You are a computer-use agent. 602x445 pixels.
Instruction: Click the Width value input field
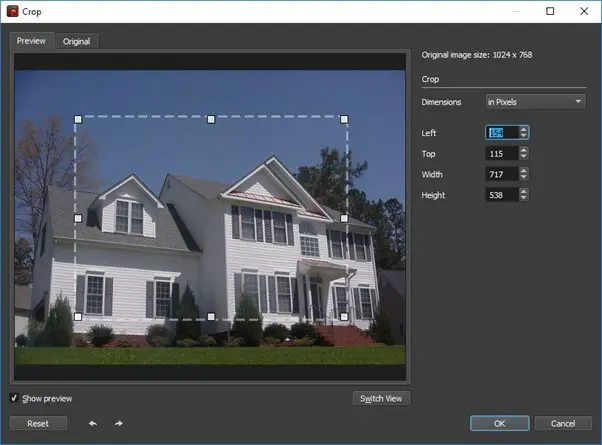pyautogui.click(x=502, y=174)
